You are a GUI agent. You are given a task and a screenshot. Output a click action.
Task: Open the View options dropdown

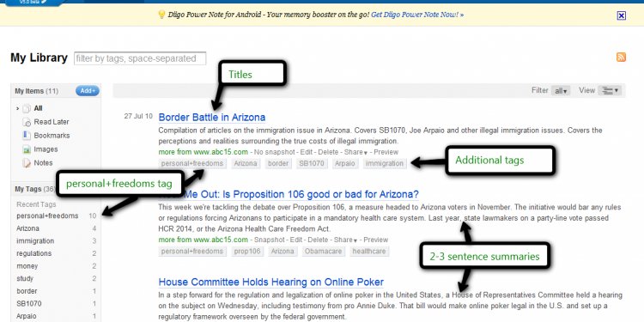[610, 90]
